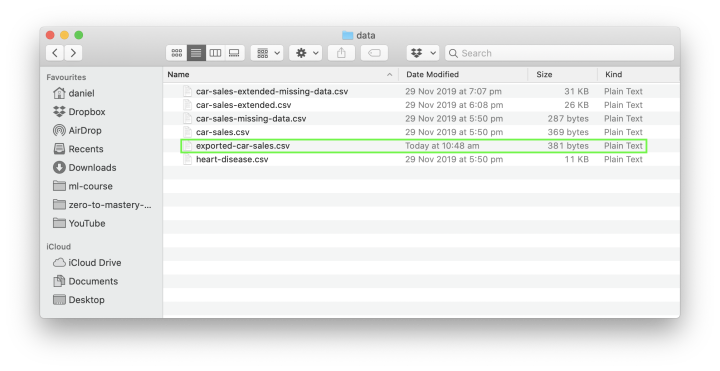Click the car-sales.csv file icon

187,132
